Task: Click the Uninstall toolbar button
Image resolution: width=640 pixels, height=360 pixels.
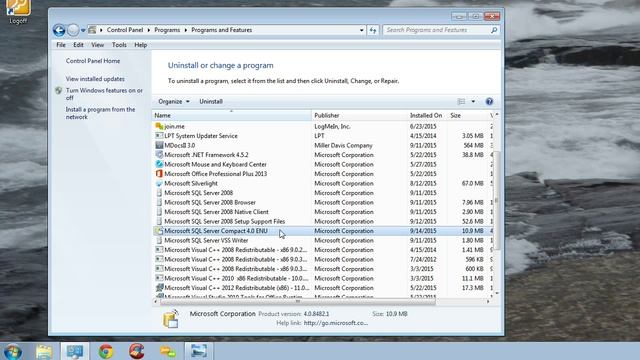Action: (211, 101)
